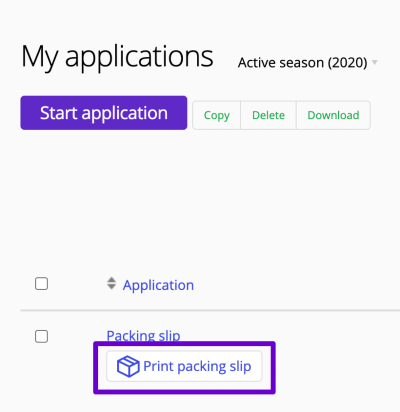
Task: Click Download in the action group
Action: pos(333,115)
